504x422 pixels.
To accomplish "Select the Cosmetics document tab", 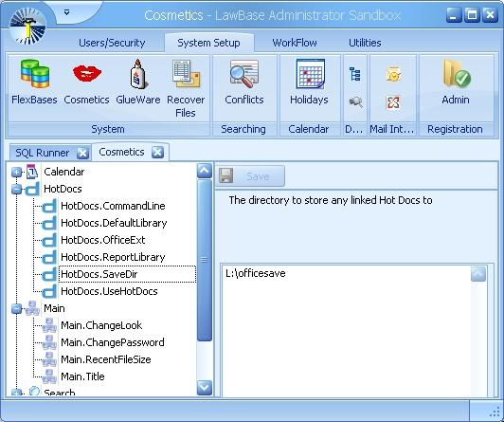I will (x=121, y=152).
